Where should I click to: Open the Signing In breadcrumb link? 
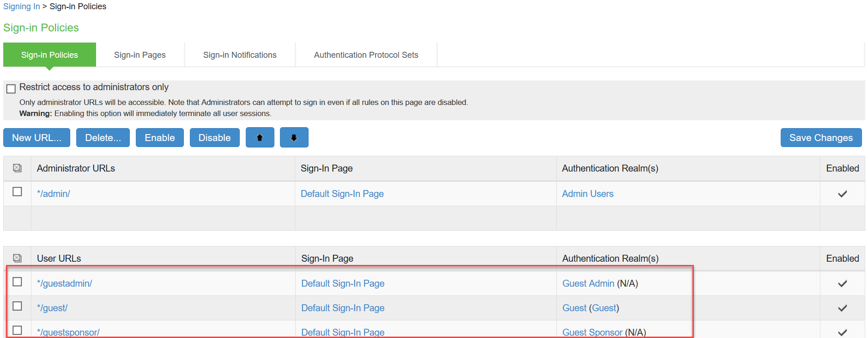click(21, 6)
